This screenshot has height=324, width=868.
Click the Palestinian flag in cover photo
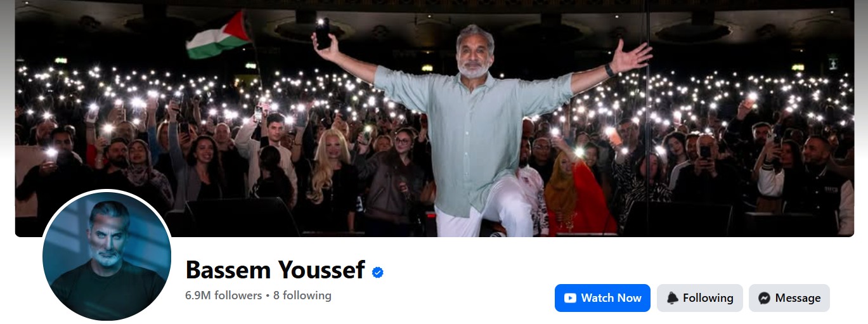coord(217,36)
